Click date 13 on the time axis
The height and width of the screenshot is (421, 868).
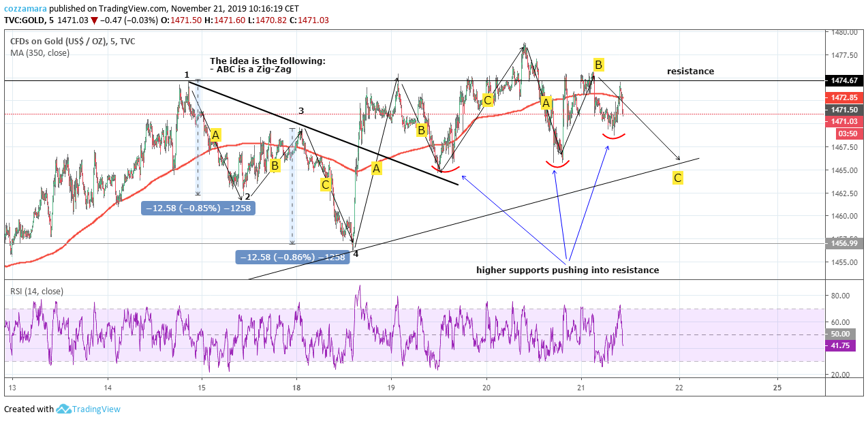12,387
